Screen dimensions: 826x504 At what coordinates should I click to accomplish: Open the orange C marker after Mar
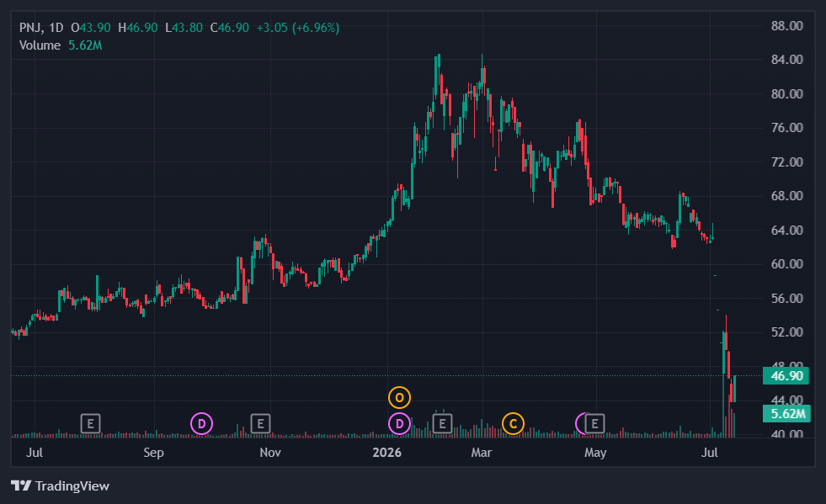tap(513, 423)
